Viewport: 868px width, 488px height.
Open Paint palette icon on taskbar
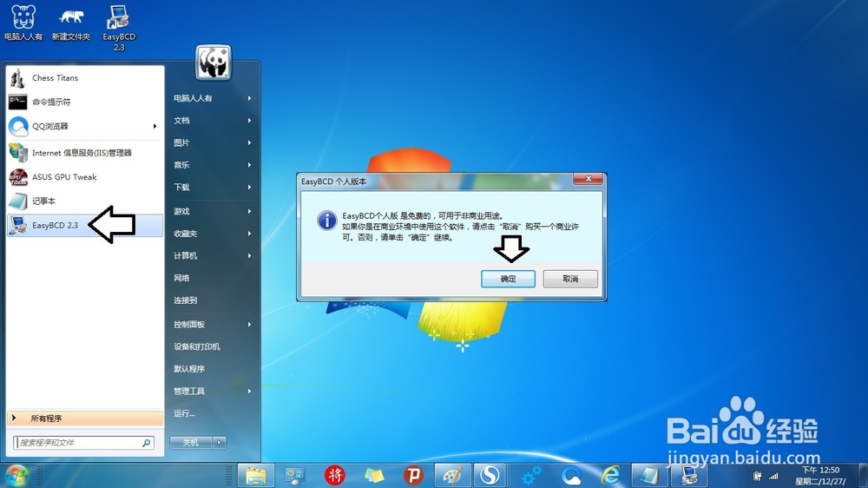453,475
